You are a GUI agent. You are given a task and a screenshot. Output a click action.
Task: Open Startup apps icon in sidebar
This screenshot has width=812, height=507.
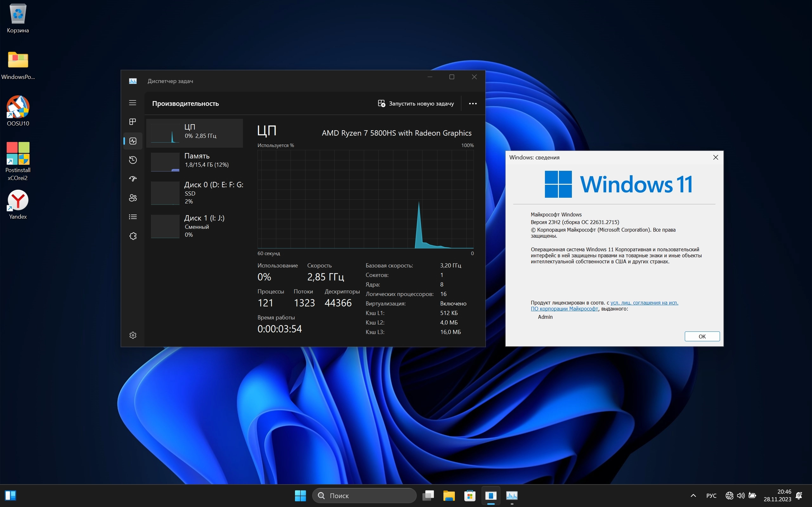[133, 179]
